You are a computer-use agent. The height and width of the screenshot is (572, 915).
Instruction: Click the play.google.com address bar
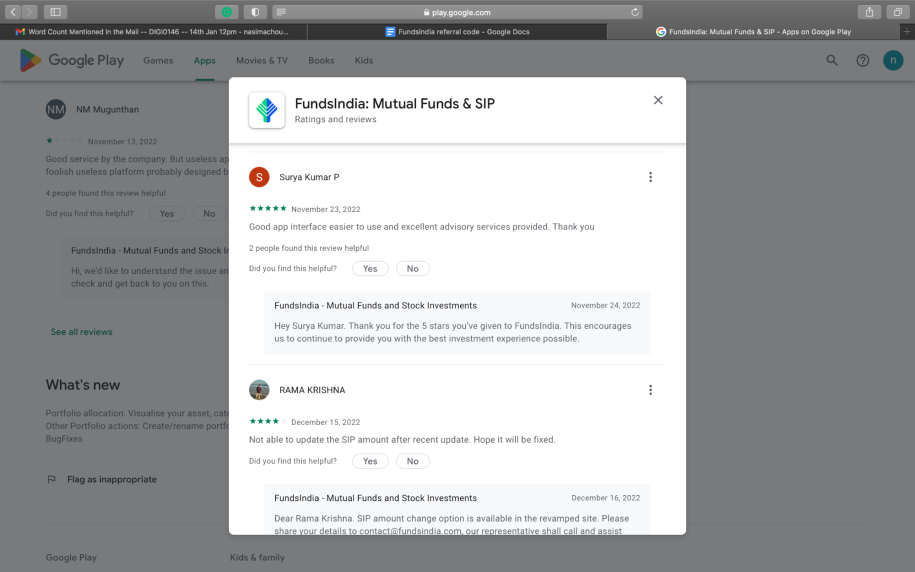point(458,12)
